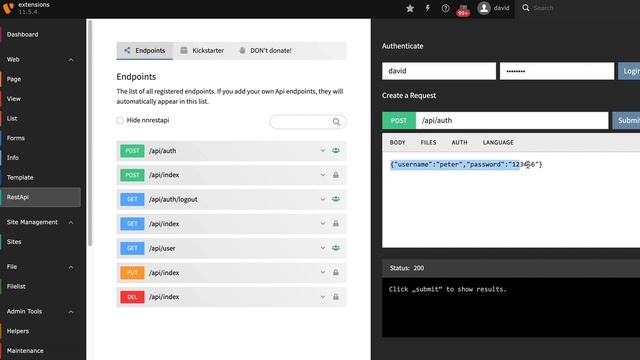Expand the POST /api/index endpoint chevron
Viewport: 640px width, 360px height.
pos(323,175)
